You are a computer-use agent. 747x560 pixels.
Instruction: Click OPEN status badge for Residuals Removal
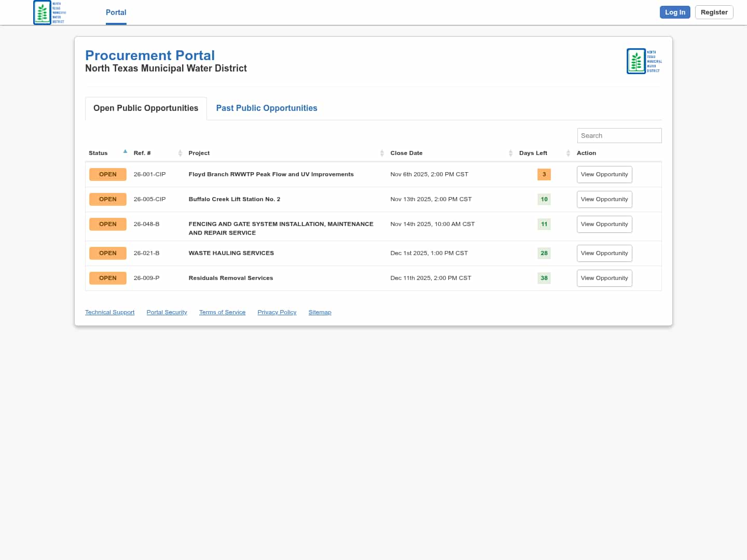tap(108, 278)
